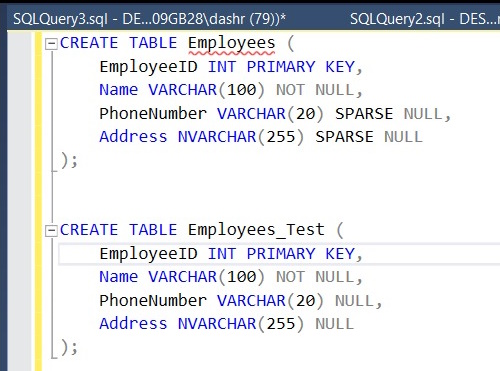
Task: Click the closing parenthesis of the Employees table
Action: coord(66,160)
